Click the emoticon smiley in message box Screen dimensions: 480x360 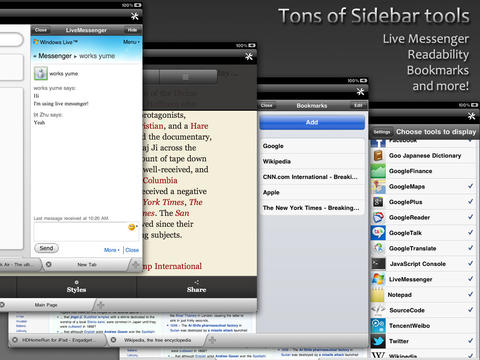(132, 227)
